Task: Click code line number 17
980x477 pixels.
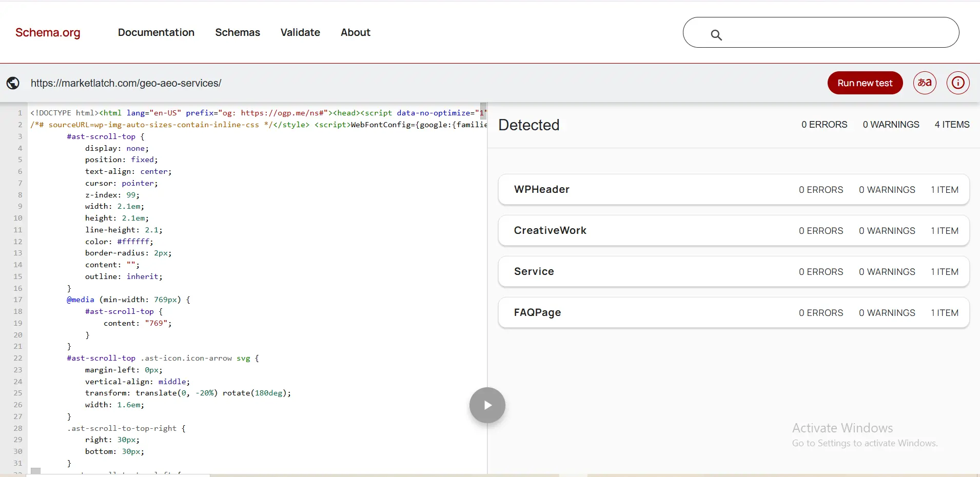Action: pyautogui.click(x=18, y=300)
